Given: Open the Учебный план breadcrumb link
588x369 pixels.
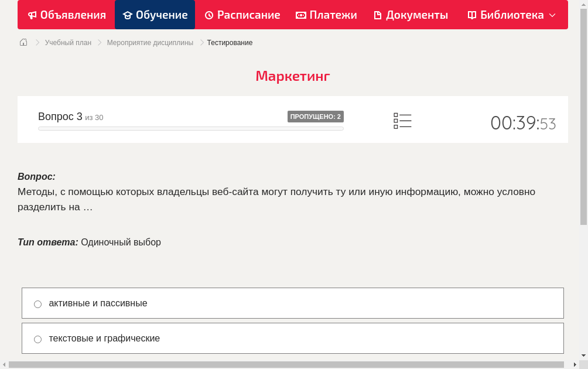Looking at the screenshot, I should (x=67, y=42).
